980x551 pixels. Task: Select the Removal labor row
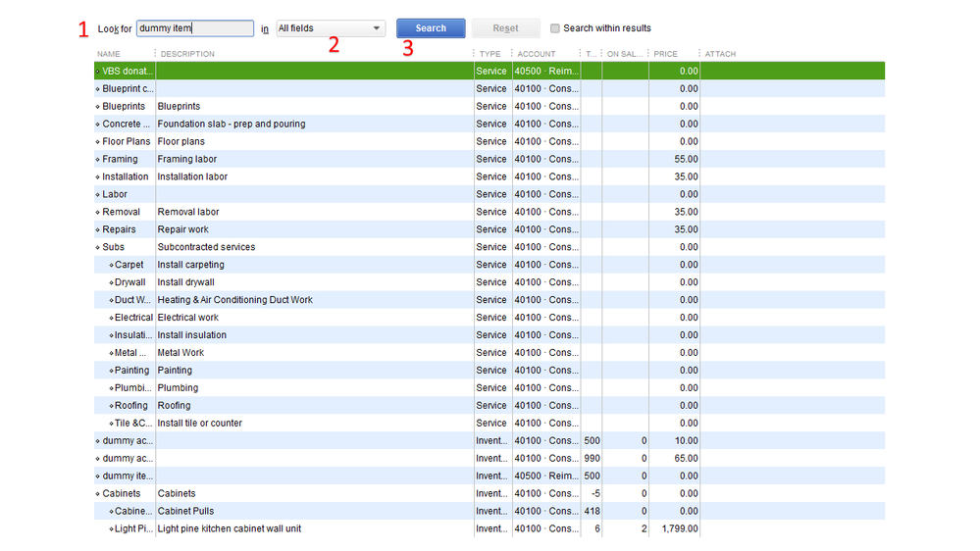[x=490, y=212]
